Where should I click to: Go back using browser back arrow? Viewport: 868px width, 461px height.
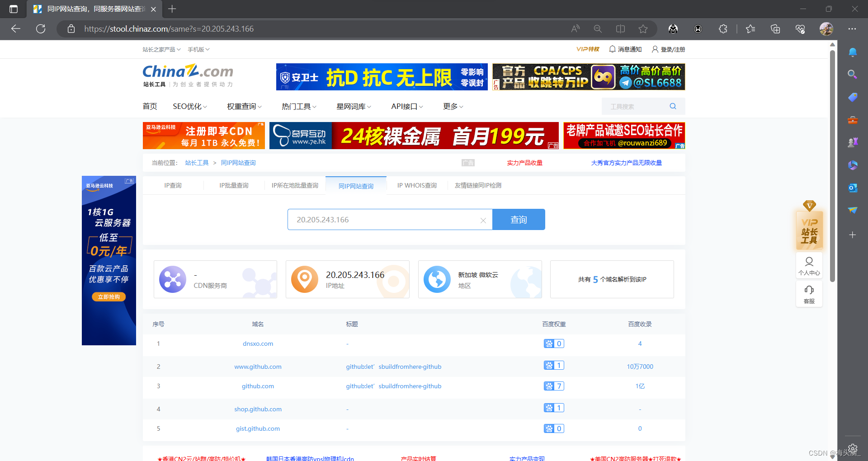pyautogui.click(x=16, y=29)
